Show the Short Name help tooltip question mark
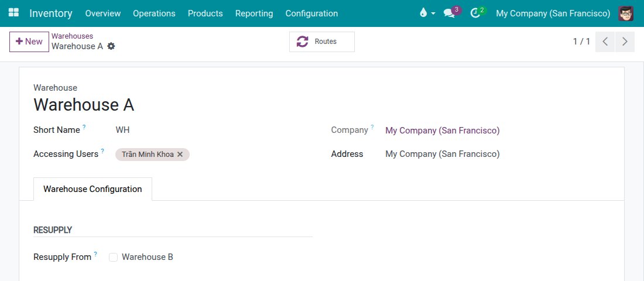The width and height of the screenshot is (644, 281). pos(84,127)
